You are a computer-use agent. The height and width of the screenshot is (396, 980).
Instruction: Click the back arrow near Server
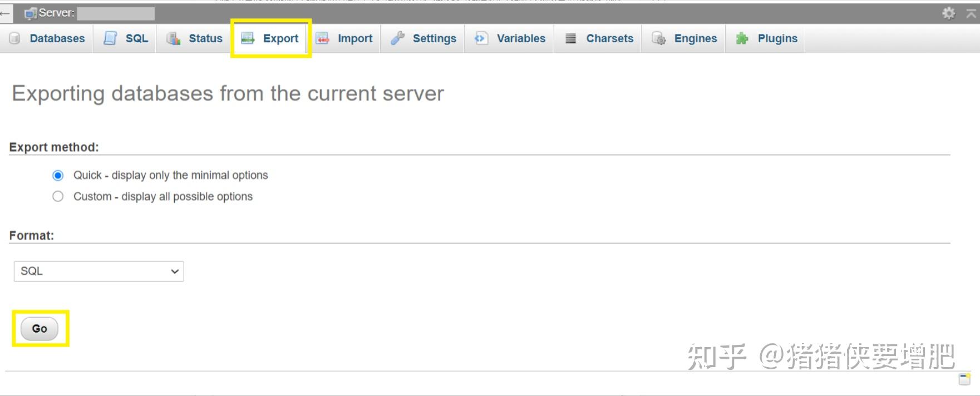(x=6, y=13)
